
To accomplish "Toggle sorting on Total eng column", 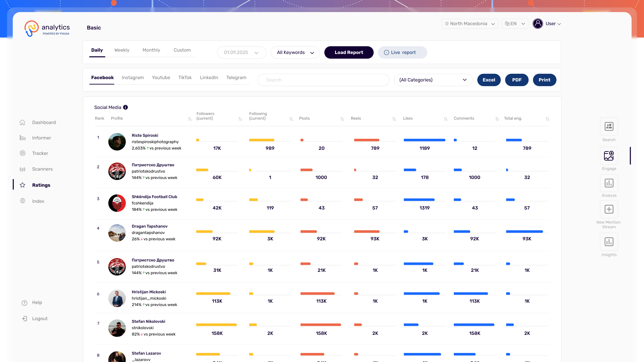I will (x=547, y=119).
